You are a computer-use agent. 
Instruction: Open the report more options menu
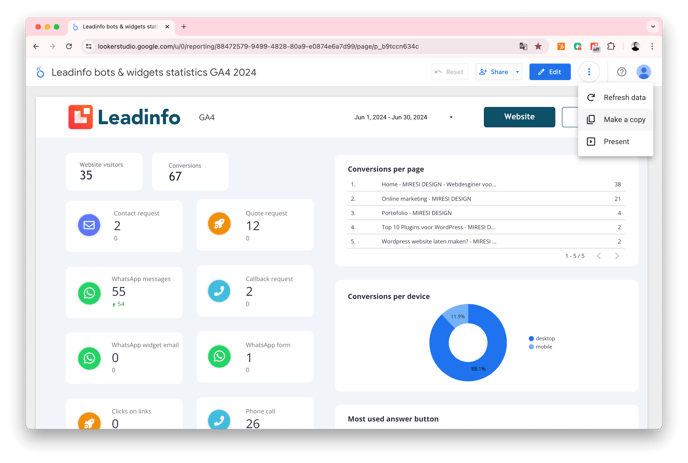point(589,72)
